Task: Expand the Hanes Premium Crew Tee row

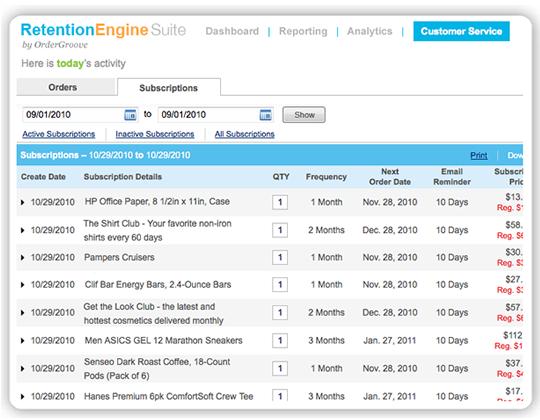Action: (x=22, y=397)
